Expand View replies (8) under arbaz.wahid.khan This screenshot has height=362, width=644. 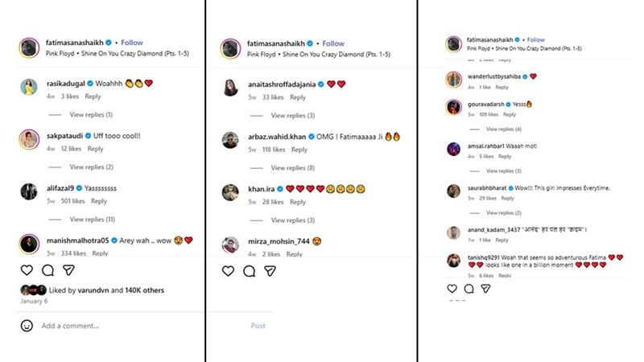293,167
